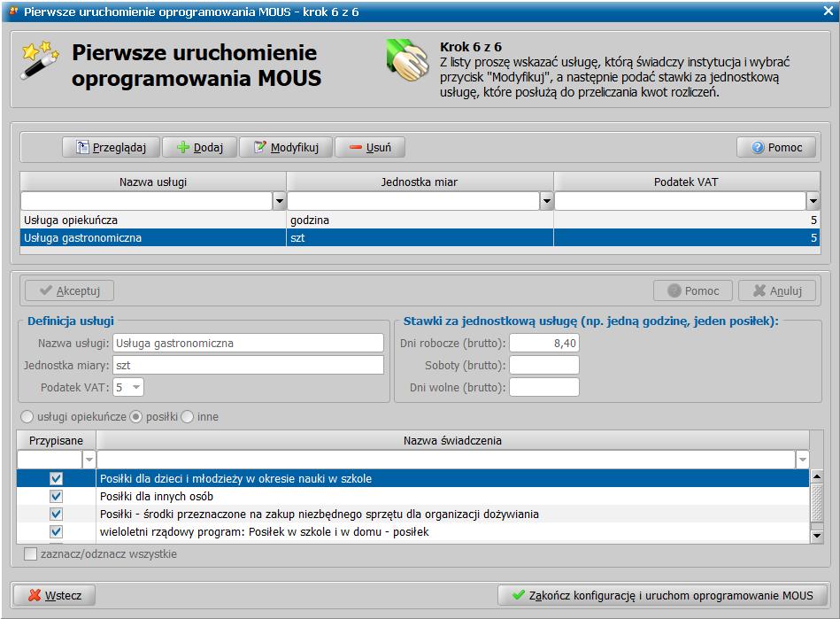Open the Jednostka miar filter dropdown
Screen dimensions: 840x619
pos(546,202)
